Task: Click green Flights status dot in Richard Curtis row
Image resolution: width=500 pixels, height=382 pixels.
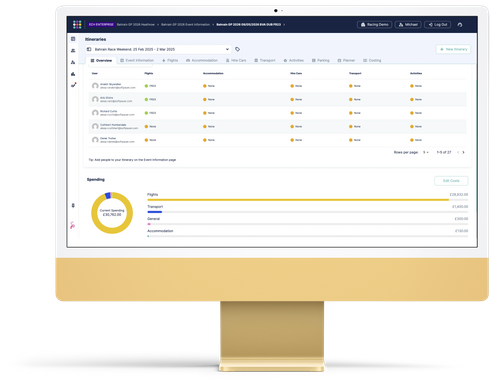Action: point(146,113)
